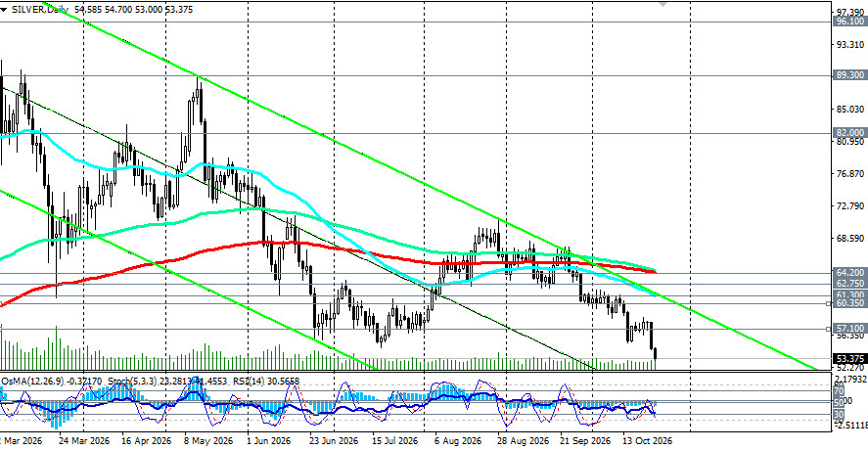Select the 82.000 price level label
This screenshot has height=450, width=868.
click(x=849, y=133)
